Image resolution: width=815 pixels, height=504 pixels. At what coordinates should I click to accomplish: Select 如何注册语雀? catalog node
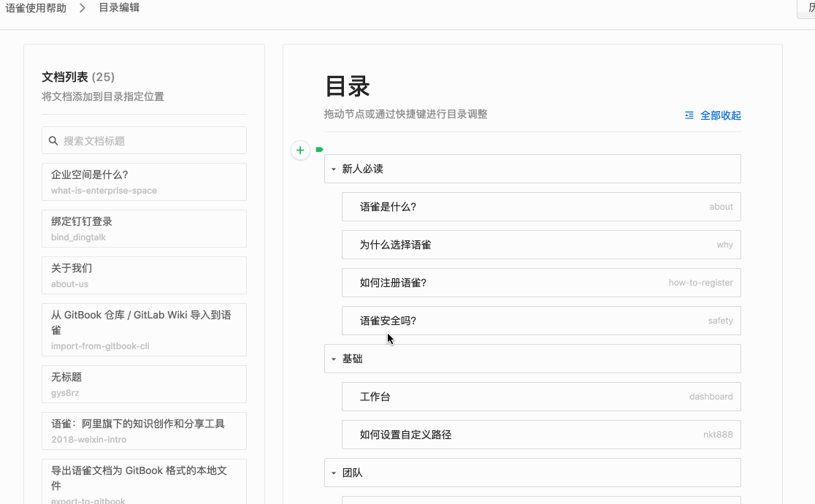(540, 283)
